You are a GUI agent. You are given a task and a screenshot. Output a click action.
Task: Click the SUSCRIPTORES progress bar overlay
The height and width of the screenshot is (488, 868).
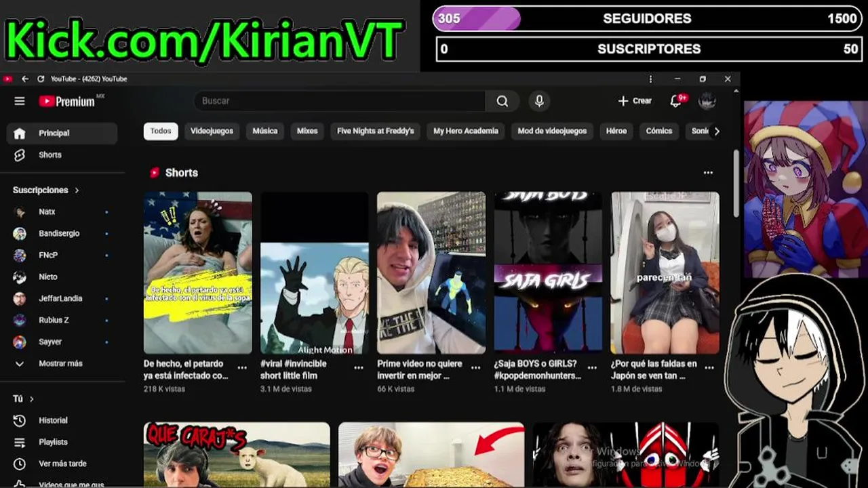(648, 49)
